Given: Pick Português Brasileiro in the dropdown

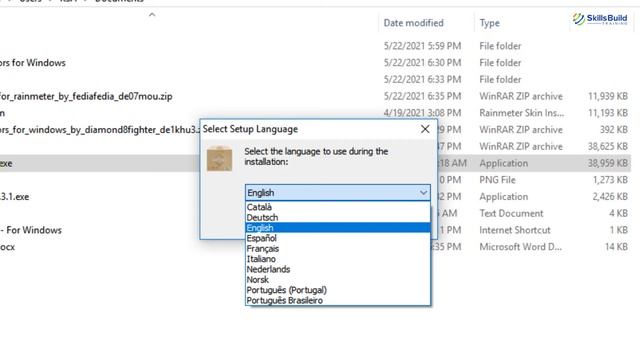Looking at the screenshot, I should coord(338,300).
